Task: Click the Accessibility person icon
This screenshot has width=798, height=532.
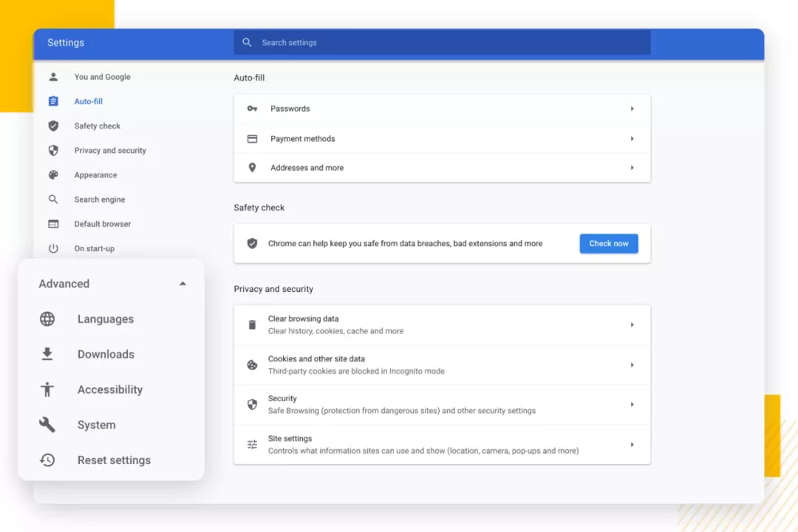Action: pyautogui.click(x=47, y=389)
